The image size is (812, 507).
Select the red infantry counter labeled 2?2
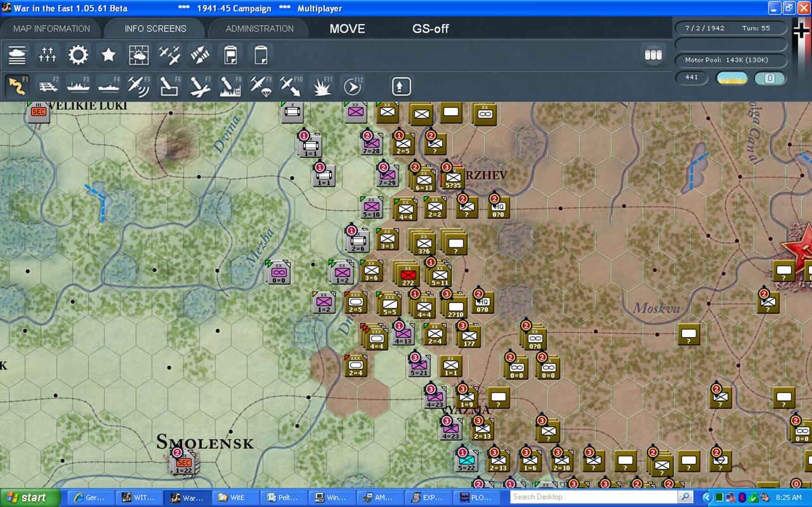[x=409, y=275]
